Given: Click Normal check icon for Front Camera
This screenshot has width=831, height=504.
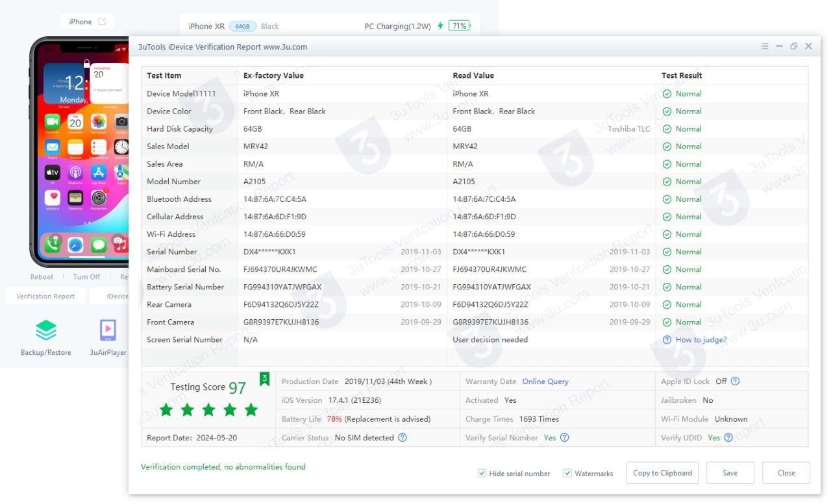Looking at the screenshot, I should point(667,322).
